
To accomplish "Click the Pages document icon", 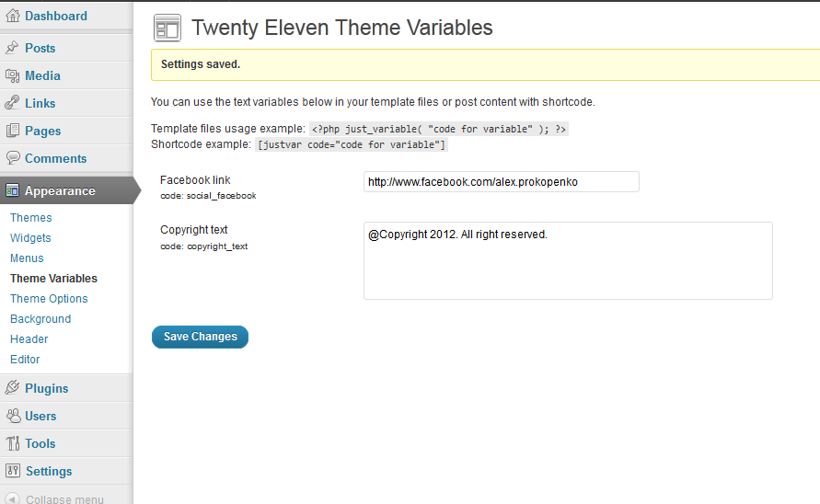I will click(x=13, y=131).
